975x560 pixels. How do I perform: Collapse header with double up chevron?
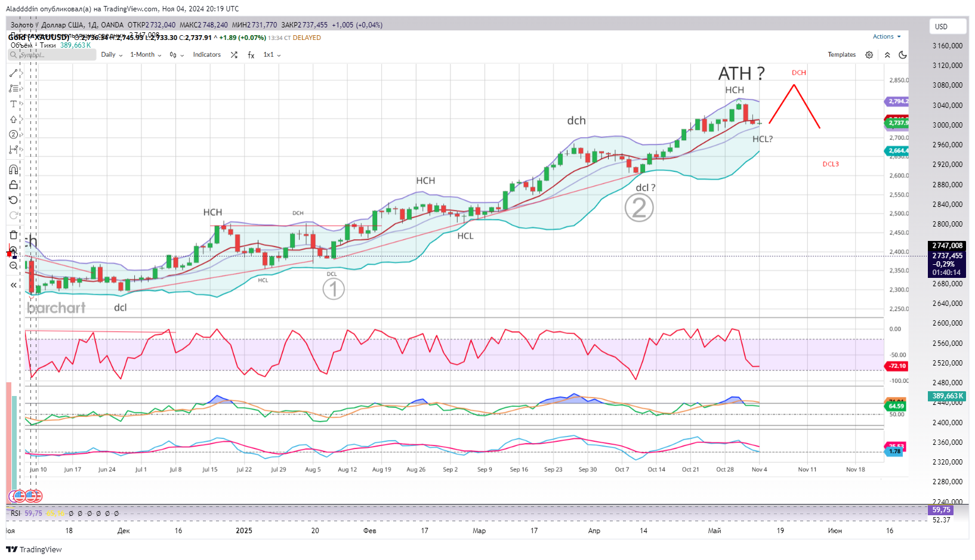[887, 55]
